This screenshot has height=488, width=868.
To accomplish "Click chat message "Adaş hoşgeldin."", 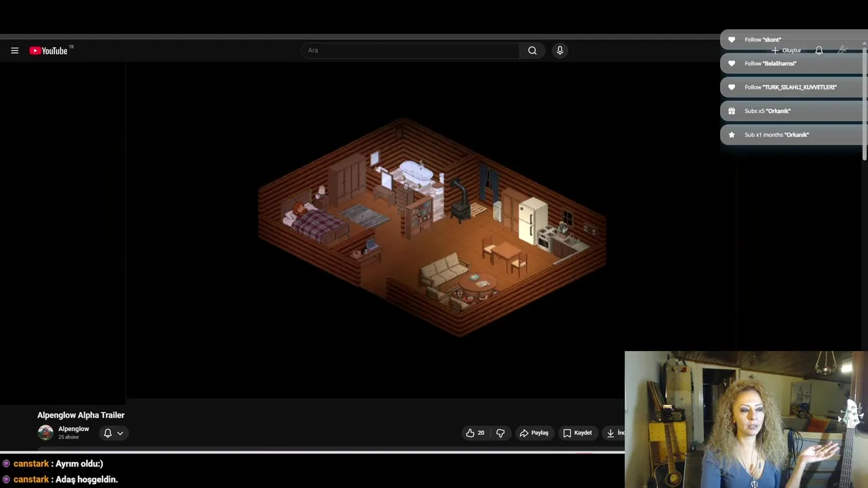I will 87,479.
